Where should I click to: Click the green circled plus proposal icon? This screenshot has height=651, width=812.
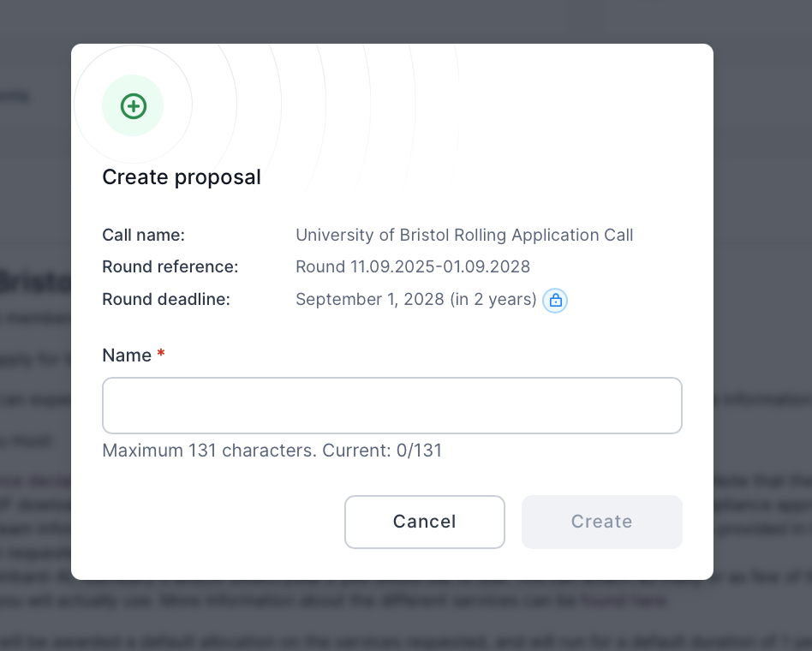click(x=133, y=105)
